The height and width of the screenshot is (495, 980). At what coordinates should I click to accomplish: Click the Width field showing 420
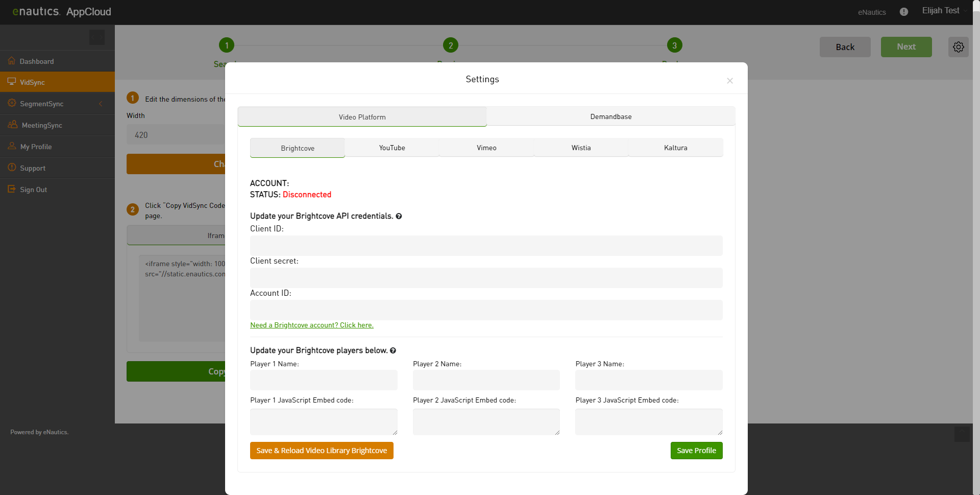176,135
